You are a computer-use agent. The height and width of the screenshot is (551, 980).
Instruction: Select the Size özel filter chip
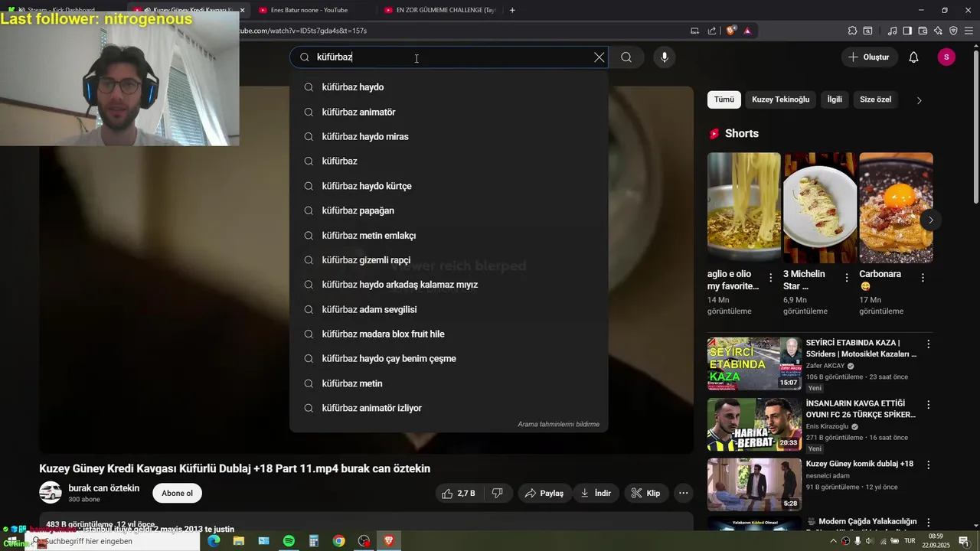click(x=875, y=99)
